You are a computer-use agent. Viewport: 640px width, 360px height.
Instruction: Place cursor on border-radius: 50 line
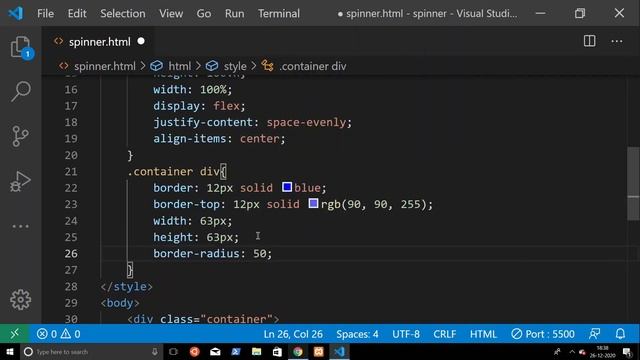click(x=212, y=253)
